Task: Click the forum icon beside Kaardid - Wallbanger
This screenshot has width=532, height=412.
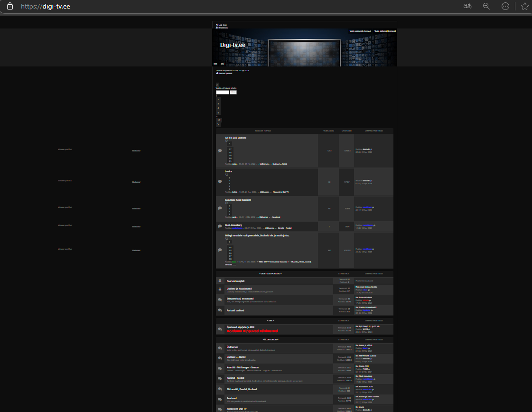Action: coord(220,368)
